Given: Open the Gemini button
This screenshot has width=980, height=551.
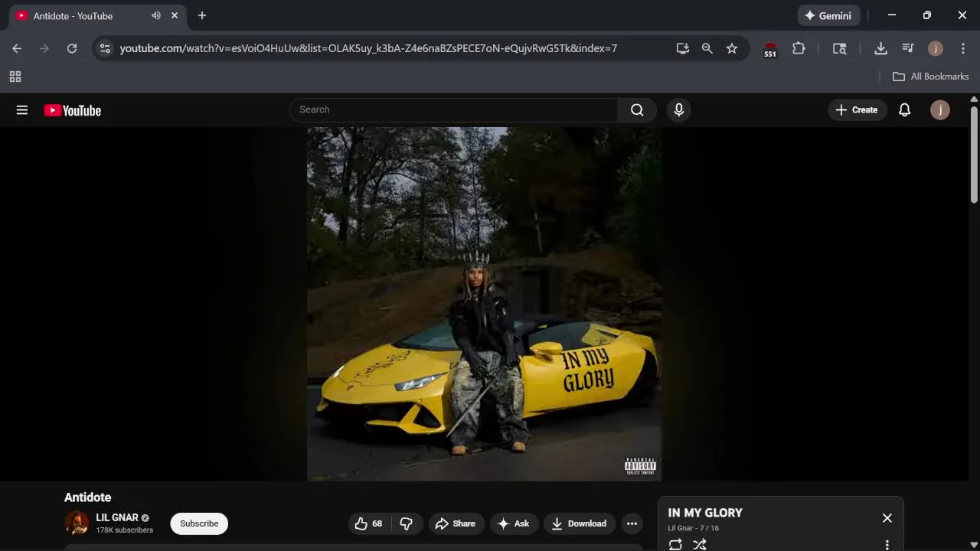Looking at the screenshot, I should tap(829, 15).
